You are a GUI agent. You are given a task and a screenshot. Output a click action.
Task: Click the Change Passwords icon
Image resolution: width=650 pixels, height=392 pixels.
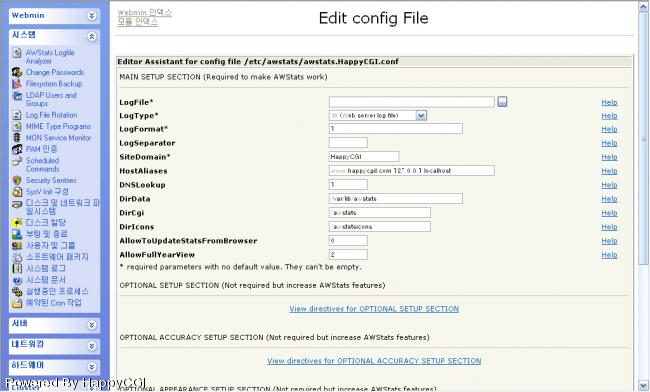(17, 73)
